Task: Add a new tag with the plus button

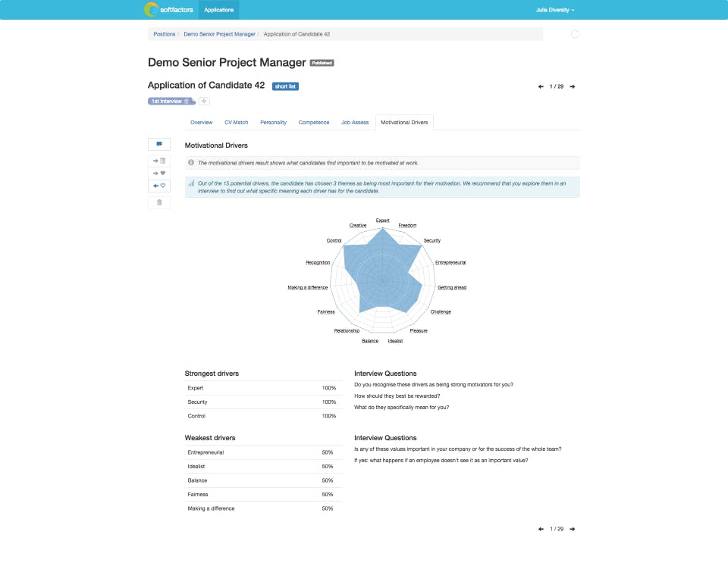Action: (204, 101)
